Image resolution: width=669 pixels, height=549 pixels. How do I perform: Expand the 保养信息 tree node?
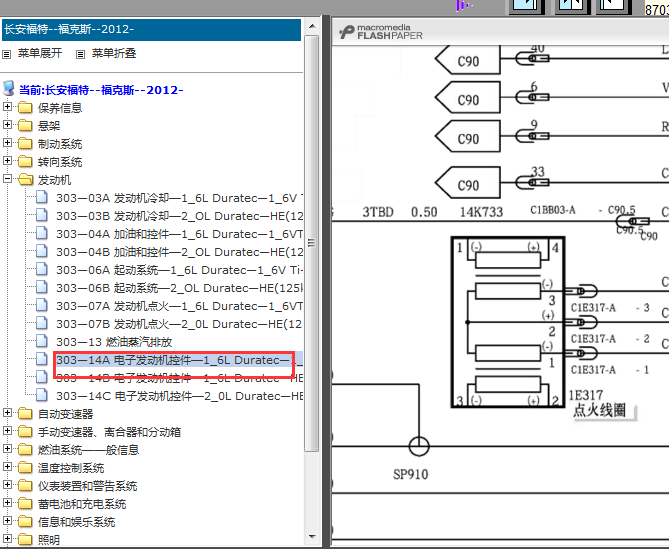(x=7, y=106)
